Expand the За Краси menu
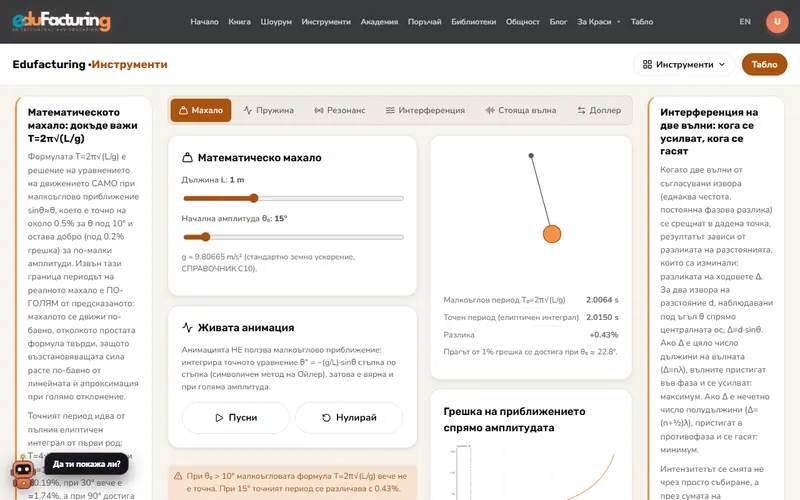 pos(598,21)
